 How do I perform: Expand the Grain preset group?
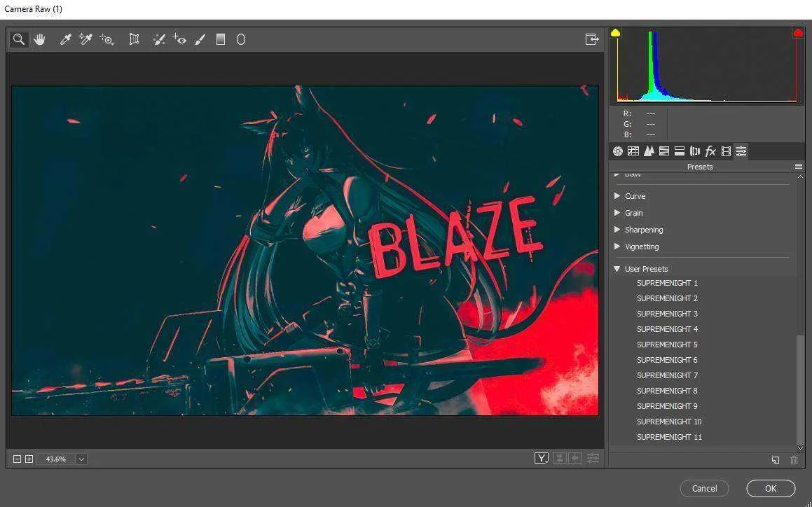pos(617,212)
